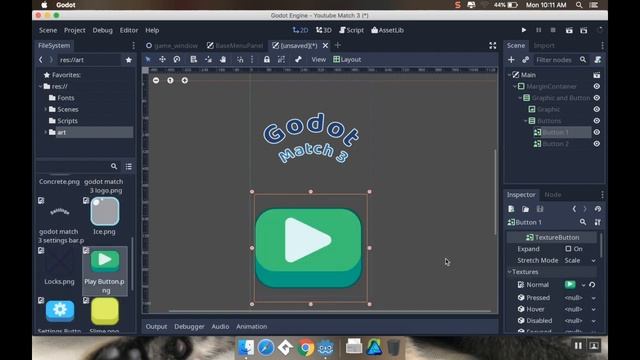
Task: Collapse the Textures section
Action: [x=509, y=272]
